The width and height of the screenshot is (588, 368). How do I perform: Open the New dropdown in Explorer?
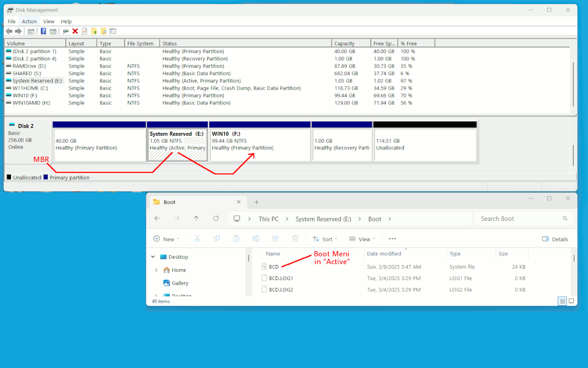tap(166, 239)
